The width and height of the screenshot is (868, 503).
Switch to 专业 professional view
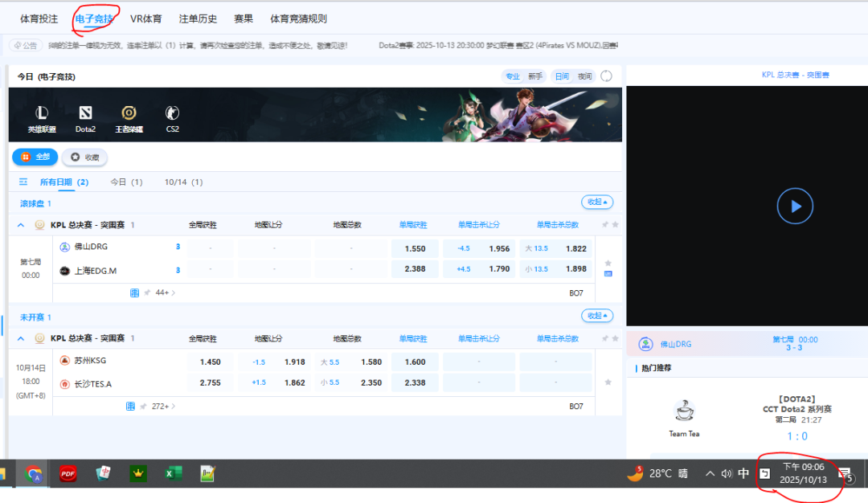(512, 76)
